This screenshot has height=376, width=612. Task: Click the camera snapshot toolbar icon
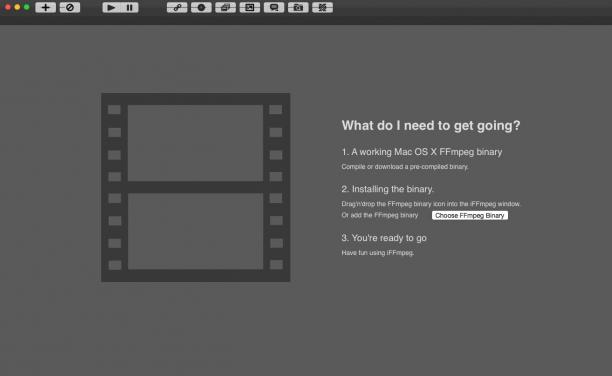(x=298, y=7)
